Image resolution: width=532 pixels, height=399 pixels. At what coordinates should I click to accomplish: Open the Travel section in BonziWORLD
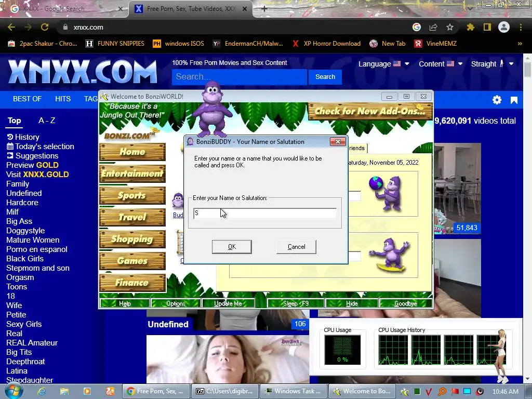132,217
